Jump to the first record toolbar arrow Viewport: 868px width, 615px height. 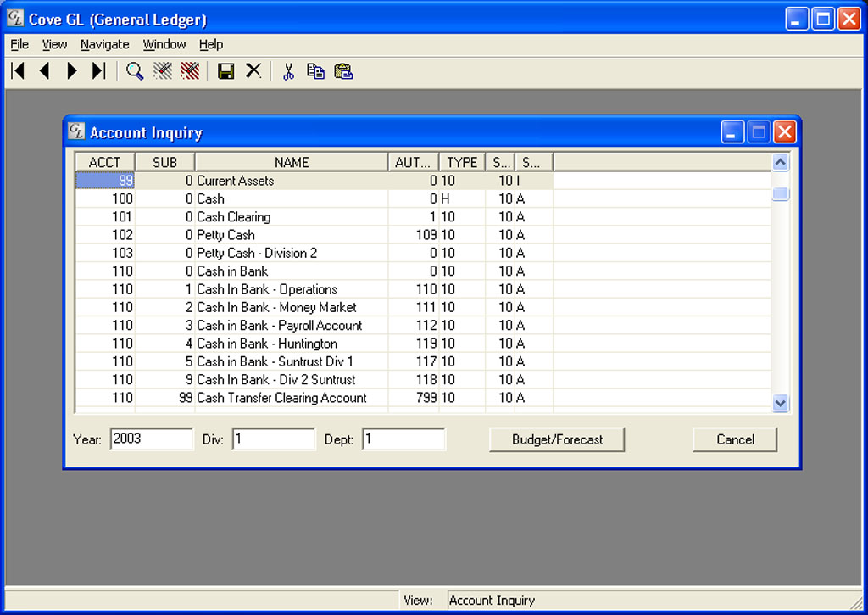tap(18, 71)
